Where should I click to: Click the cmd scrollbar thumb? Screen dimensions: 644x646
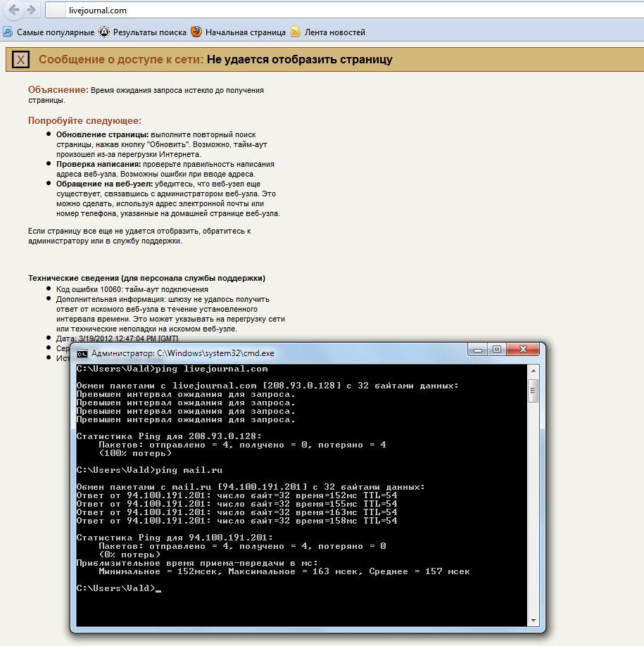[533, 390]
